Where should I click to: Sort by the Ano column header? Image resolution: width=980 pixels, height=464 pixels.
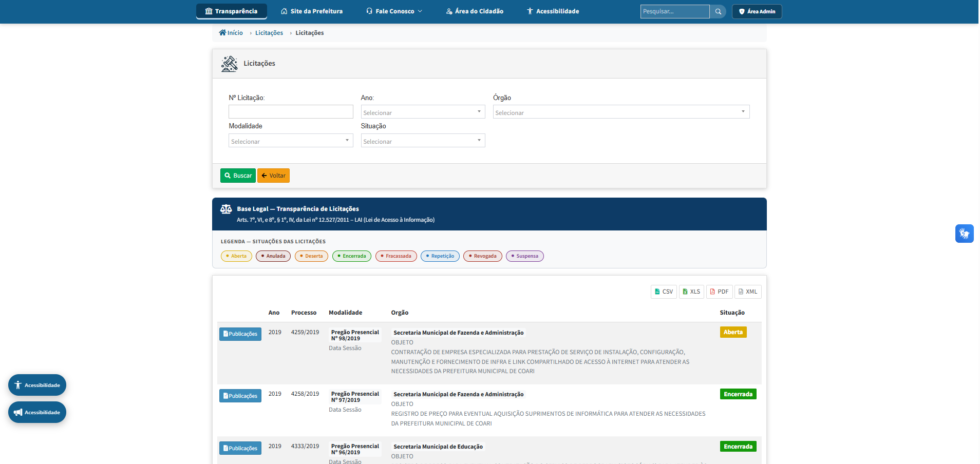pos(274,313)
